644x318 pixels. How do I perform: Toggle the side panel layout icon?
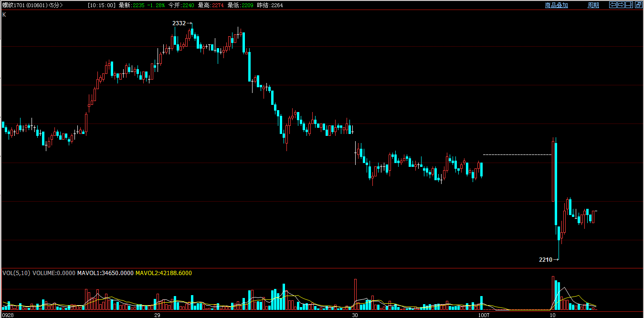pyautogui.click(x=629, y=5)
